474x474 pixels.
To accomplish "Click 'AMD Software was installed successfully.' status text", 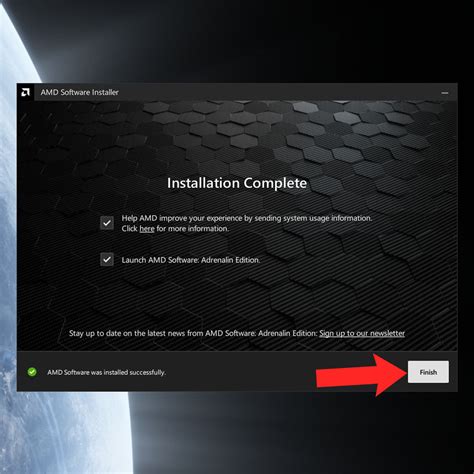I will pos(106,372).
